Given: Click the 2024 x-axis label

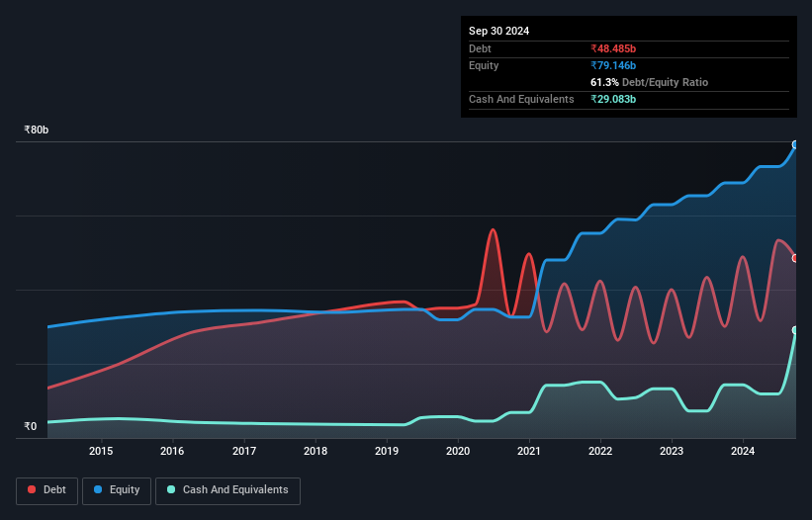Looking at the screenshot, I should pos(743,451).
